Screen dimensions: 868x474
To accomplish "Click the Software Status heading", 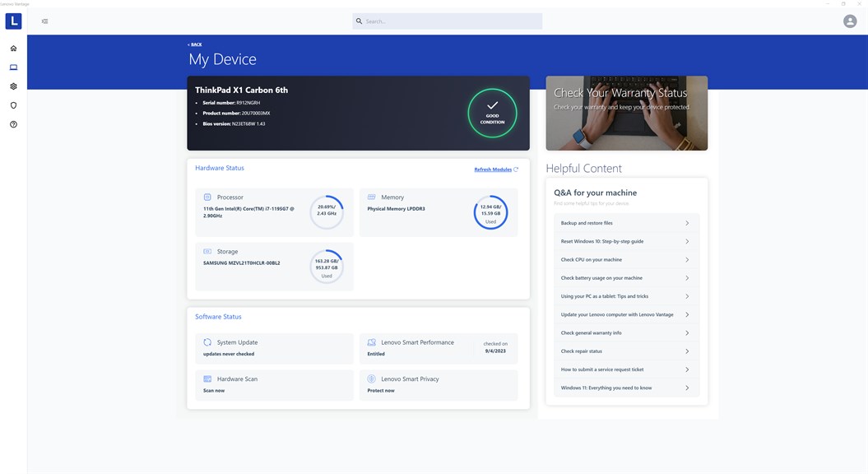I will tap(218, 317).
